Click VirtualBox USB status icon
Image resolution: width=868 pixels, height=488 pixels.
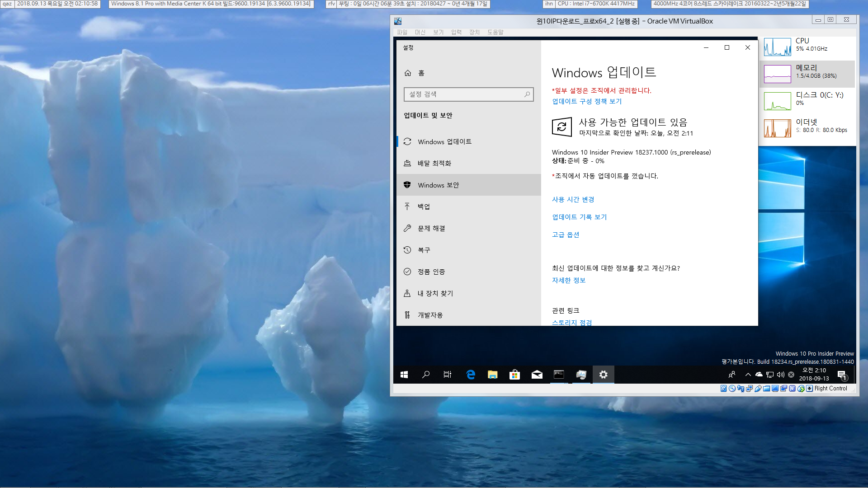(758, 389)
